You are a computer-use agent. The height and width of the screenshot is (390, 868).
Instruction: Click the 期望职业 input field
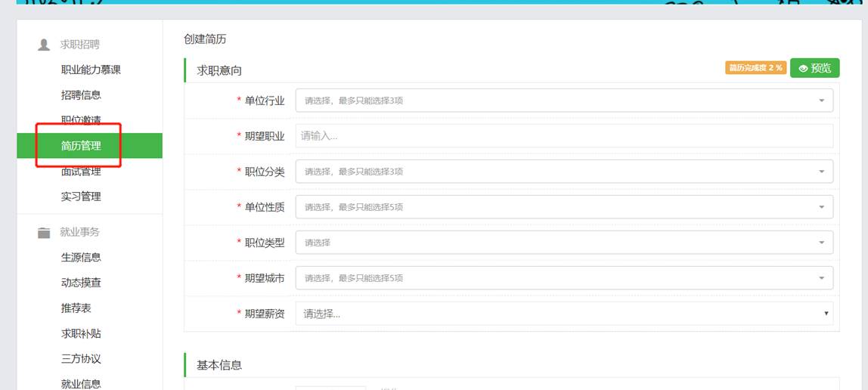click(564, 136)
